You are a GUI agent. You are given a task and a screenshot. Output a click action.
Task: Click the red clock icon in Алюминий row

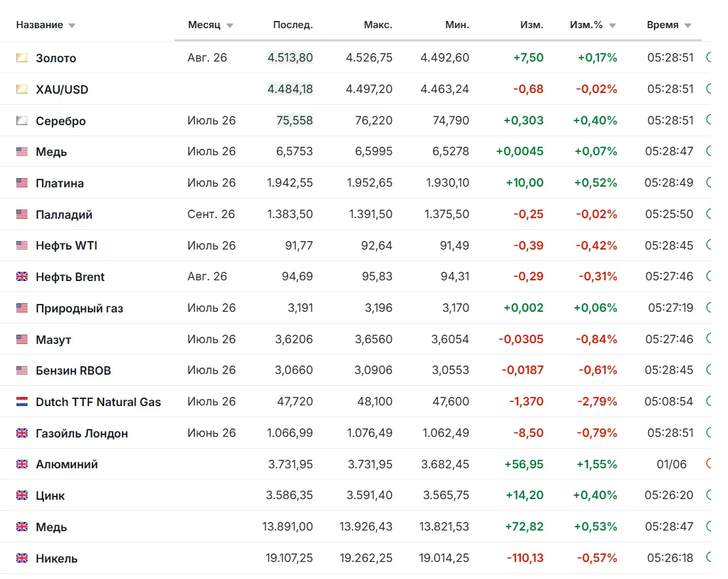pyautogui.click(x=708, y=464)
